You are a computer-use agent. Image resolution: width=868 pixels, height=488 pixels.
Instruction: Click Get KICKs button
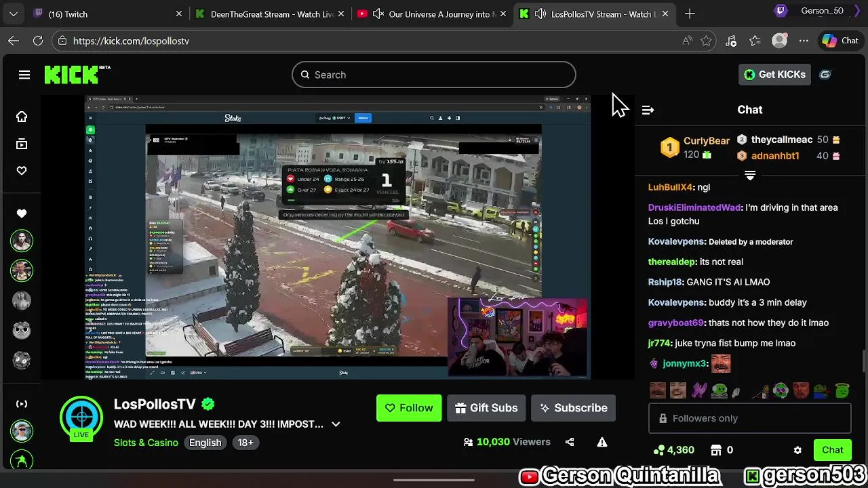774,75
